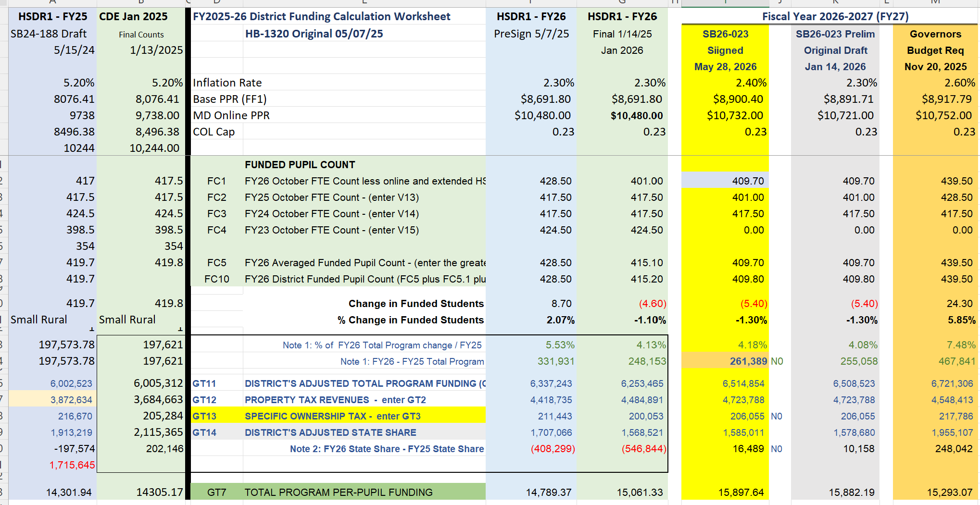The height and width of the screenshot is (505, 980).
Task: Click the HB-1320 Original 05/07/25 cell
Action: tap(314, 34)
